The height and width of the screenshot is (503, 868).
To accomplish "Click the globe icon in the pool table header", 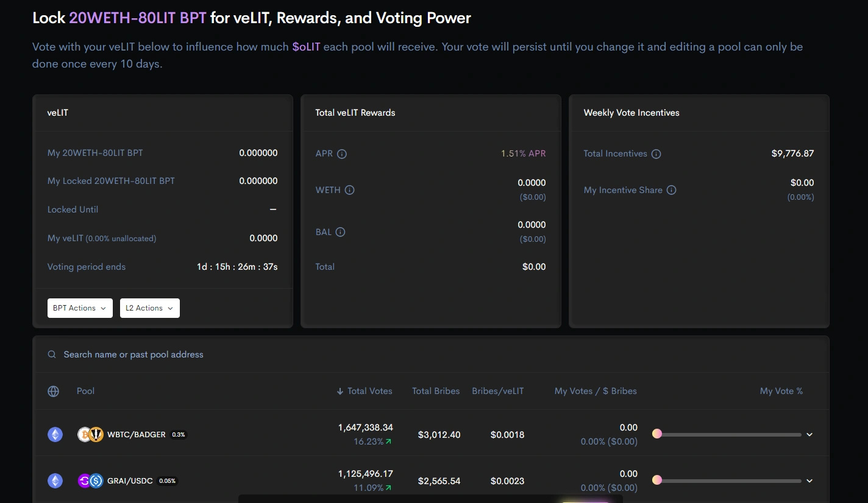I will point(53,391).
